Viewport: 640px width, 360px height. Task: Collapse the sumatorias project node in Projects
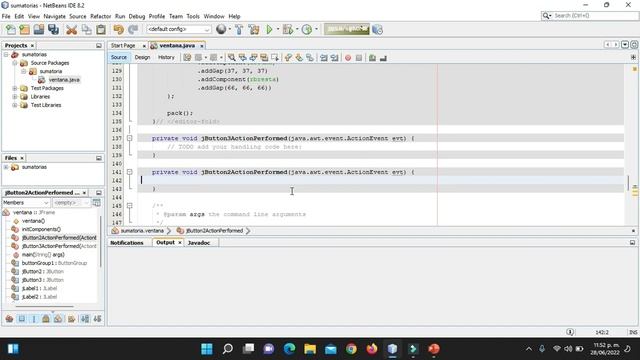point(6,54)
